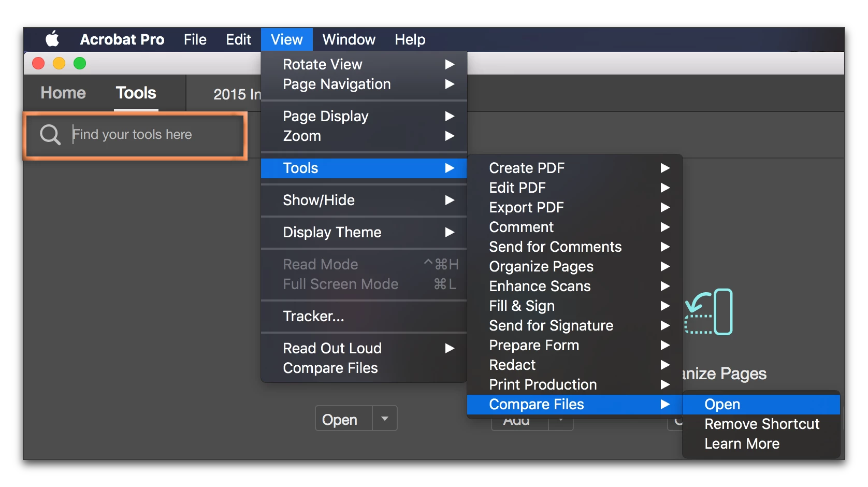Choose Remove Shortcut
Screen dimensions: 868x487
pyautogui.click(x=761, y=424)
